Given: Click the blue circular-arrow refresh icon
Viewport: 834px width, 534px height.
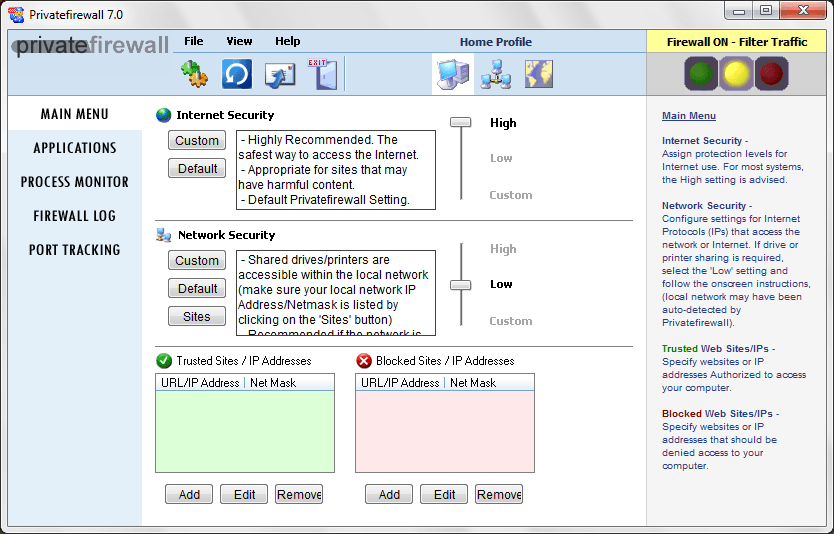Looking at the screenshot, I should coord(237,74).
